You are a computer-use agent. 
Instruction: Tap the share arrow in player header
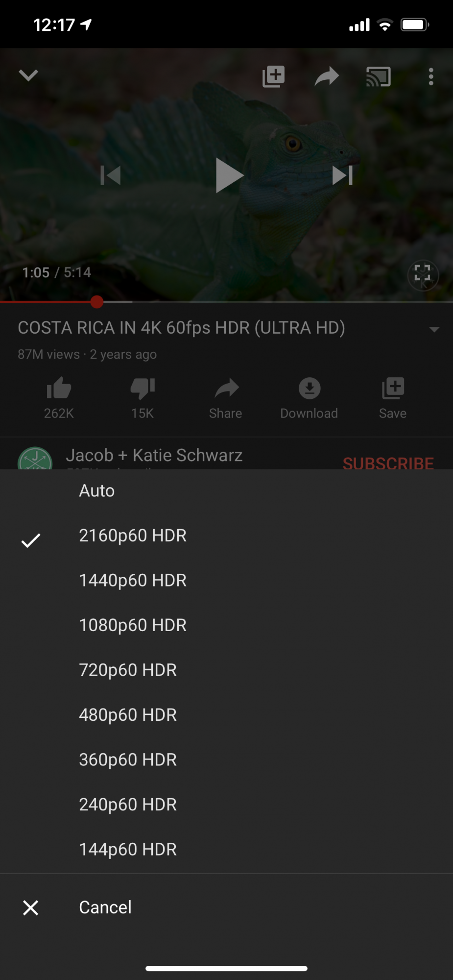point(327,76)
